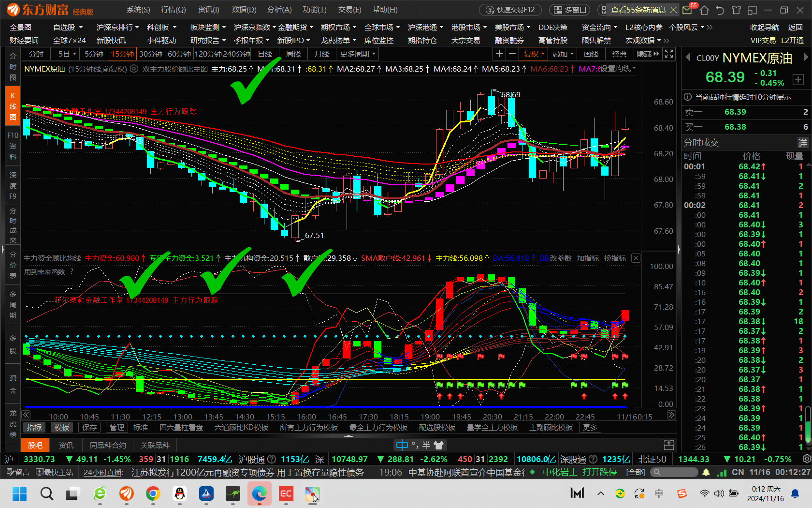Switch to 同品种合约 bottom tab

point(108,445)
